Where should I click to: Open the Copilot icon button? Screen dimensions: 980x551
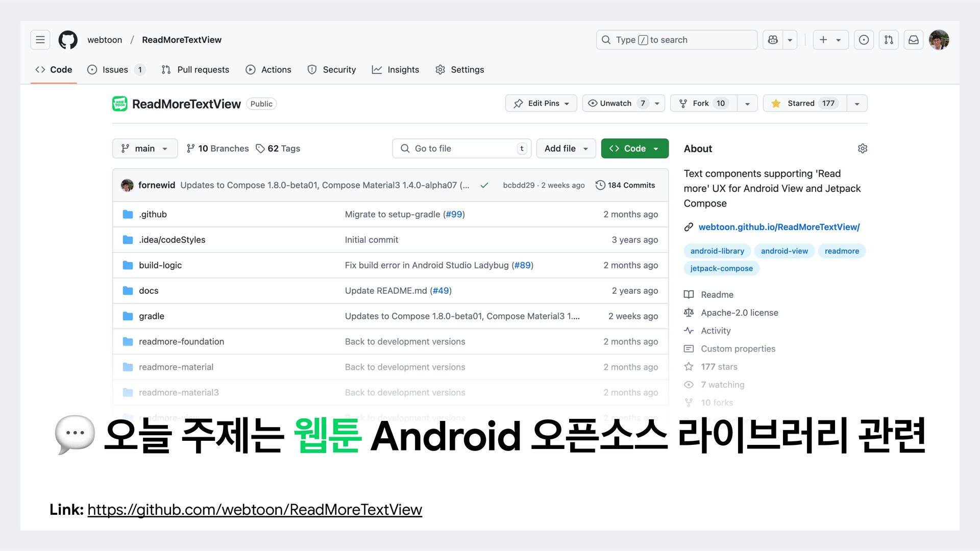[x=773, y=40]
